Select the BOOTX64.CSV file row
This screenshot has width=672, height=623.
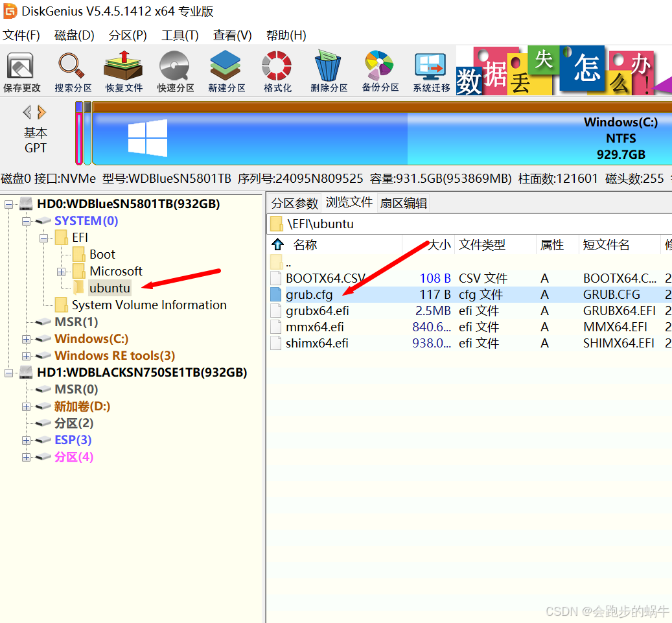click(x=469, y=278)
